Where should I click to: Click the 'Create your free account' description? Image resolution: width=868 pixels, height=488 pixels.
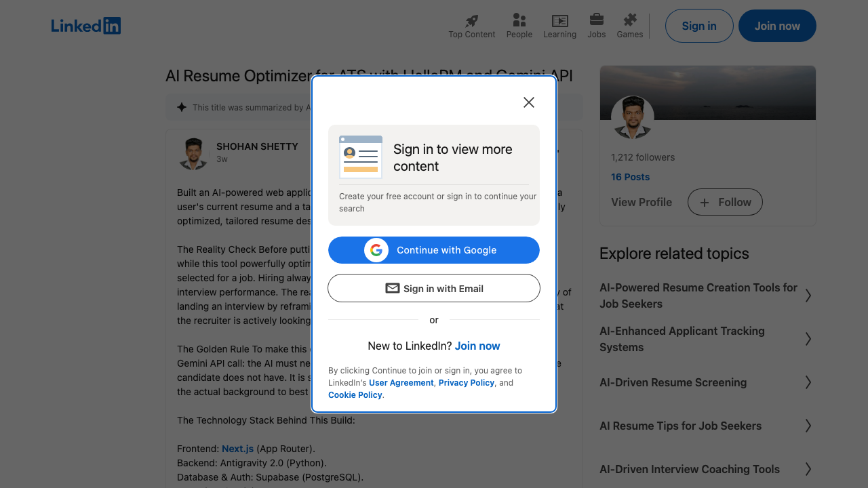437,203
